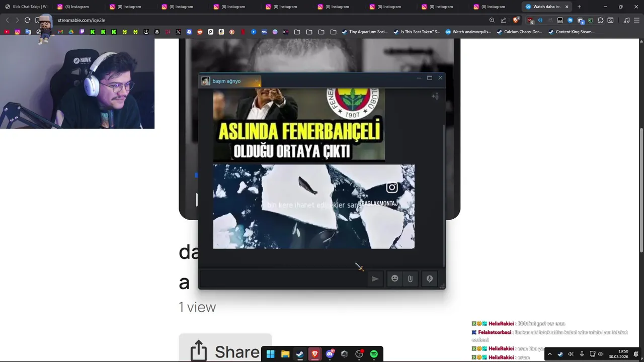Open Steam from the taskbar
Viewport: 644px width, 362px height.
(300, 354)
